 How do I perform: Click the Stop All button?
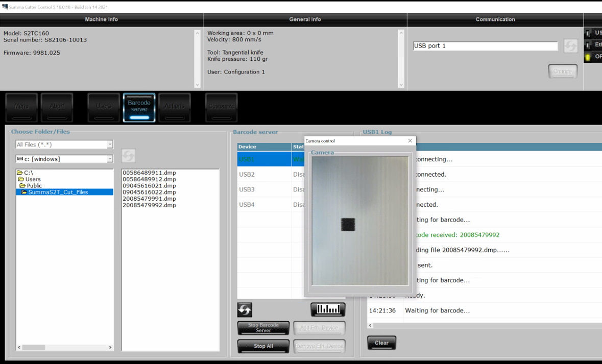click(263, 346)
